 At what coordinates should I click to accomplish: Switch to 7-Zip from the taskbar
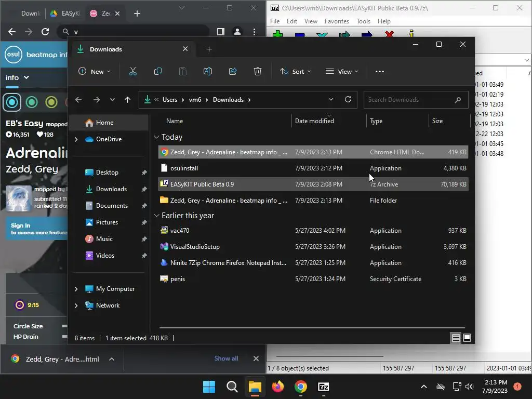[323, 387]
